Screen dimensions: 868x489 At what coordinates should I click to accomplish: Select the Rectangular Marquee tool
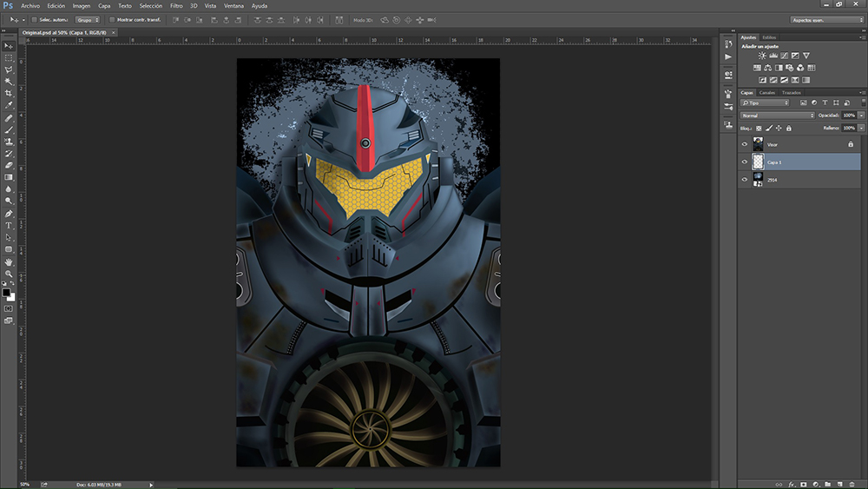pyautogui.click(x=9, y=57)
